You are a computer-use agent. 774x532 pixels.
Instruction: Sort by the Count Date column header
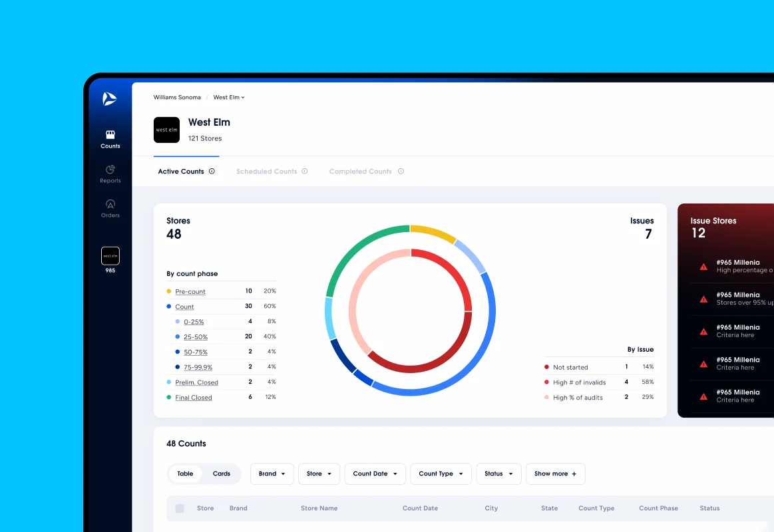pos(420,508)
